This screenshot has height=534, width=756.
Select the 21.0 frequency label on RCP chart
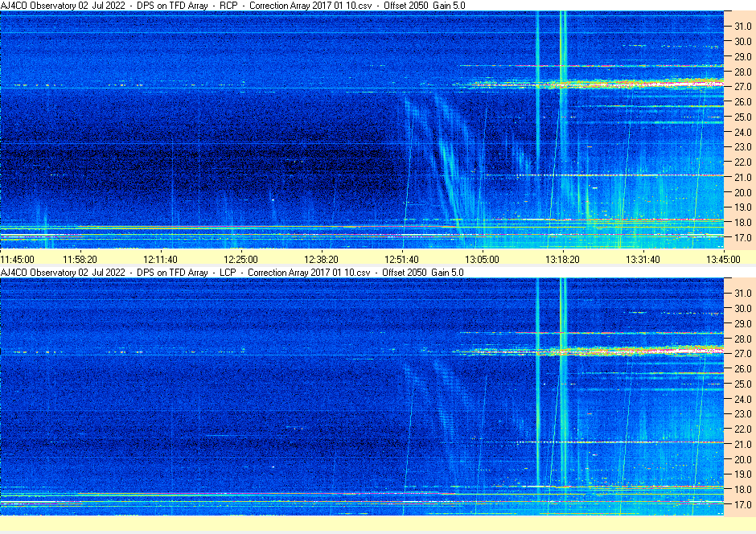pyautogui.click(x=743, y=178)
